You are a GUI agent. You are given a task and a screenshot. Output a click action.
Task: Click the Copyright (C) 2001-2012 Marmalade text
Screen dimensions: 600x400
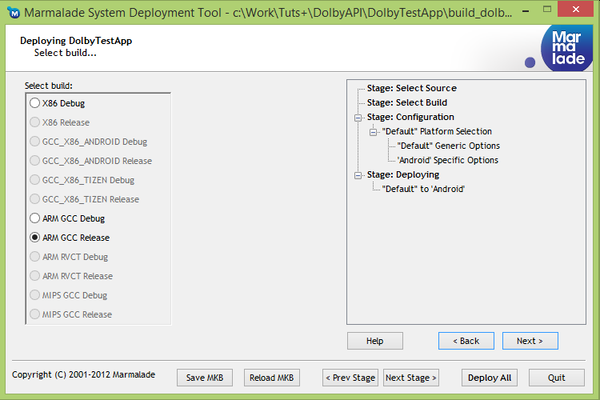pos(83,374)
